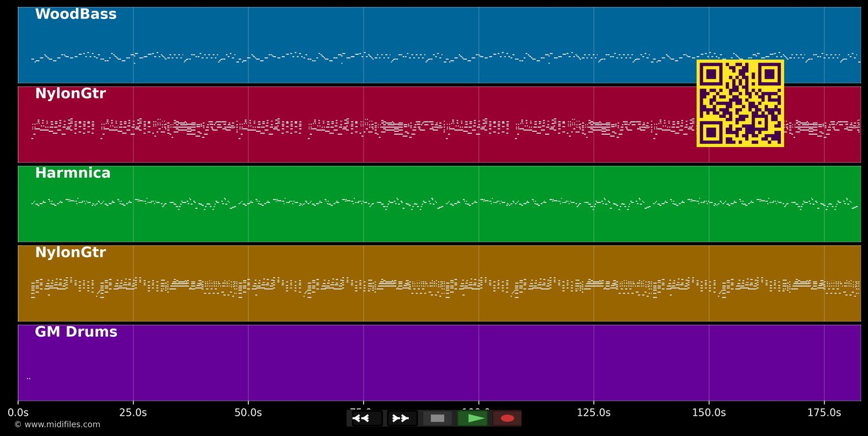
Task: Open the www.midifiles.com copyright link
Action: pos(57,424)
